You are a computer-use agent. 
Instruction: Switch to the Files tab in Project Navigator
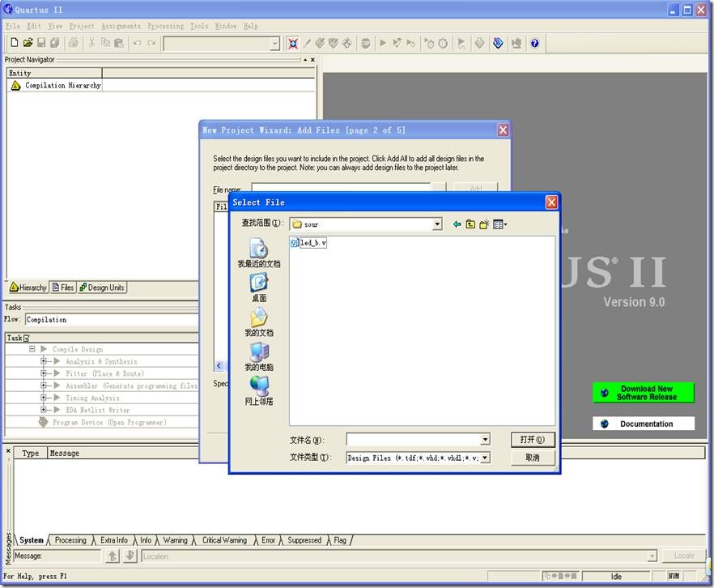coord(62,287)
